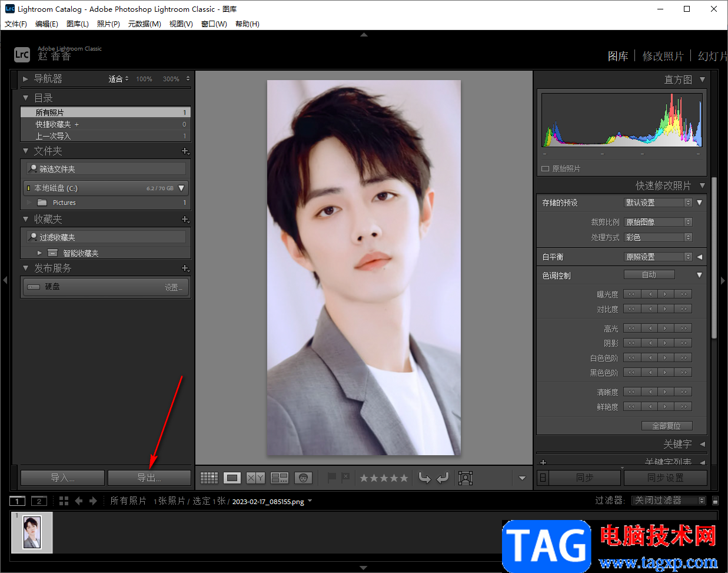
Task: Expand 智能收藏夹 collection set
Action: (x=39, y=253)
